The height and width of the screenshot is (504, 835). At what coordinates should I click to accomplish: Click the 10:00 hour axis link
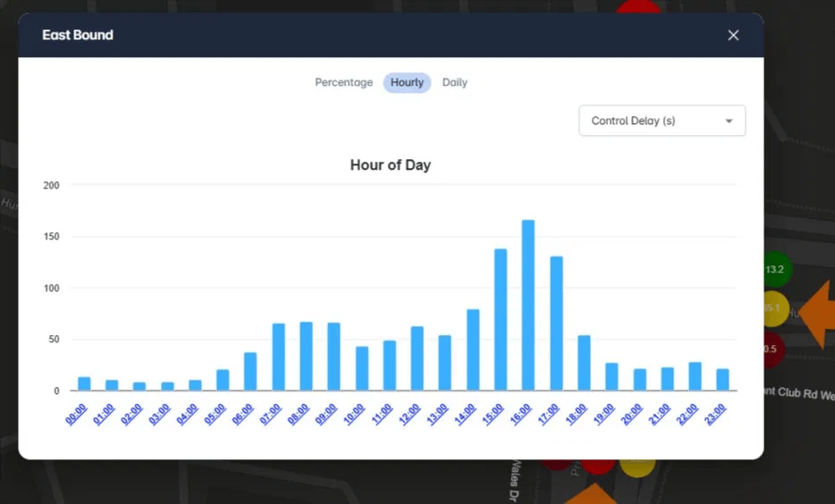354,414
